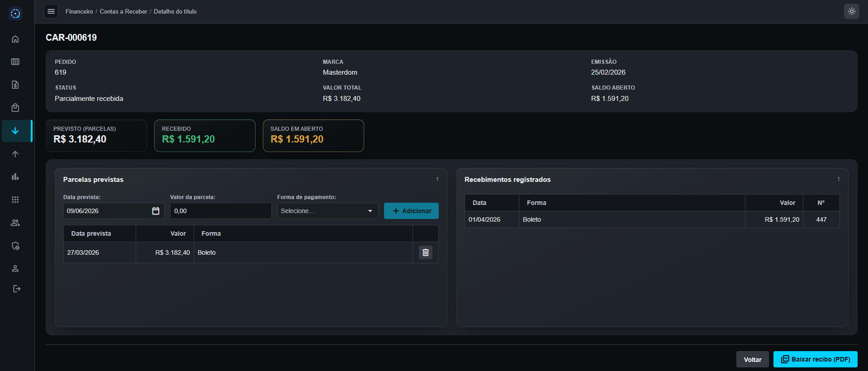Click the Detalhe do título breadcrumb
The image size is (868, 371).
(175, 11)
